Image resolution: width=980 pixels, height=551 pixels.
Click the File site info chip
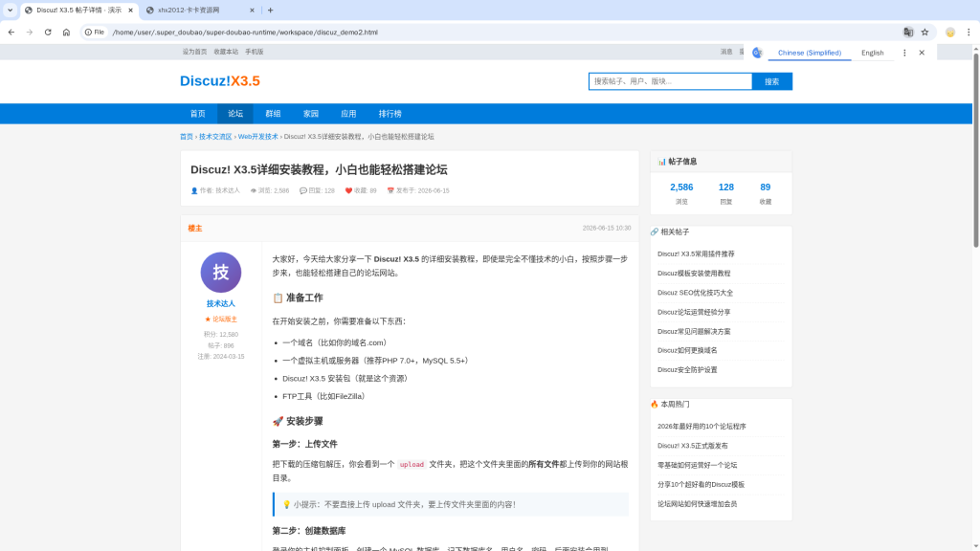pyautogui.click(x=95, y=33)
